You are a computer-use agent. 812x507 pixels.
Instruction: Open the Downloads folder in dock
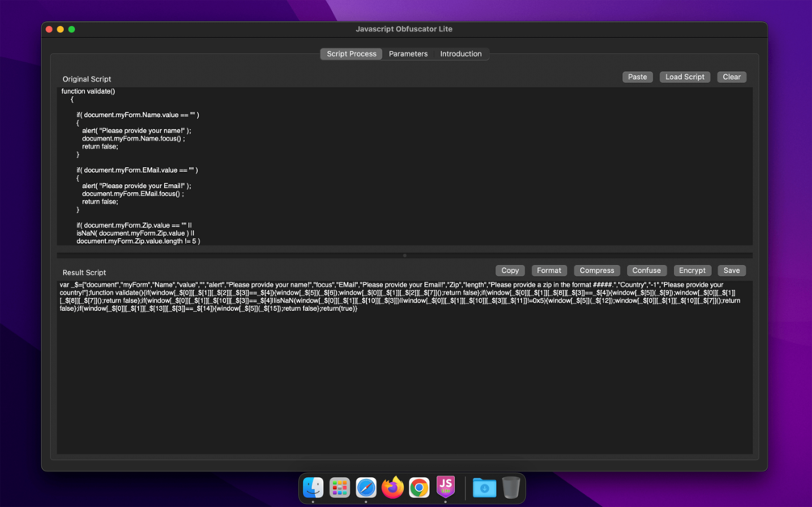pyautogui.click(x=484, y=488)
